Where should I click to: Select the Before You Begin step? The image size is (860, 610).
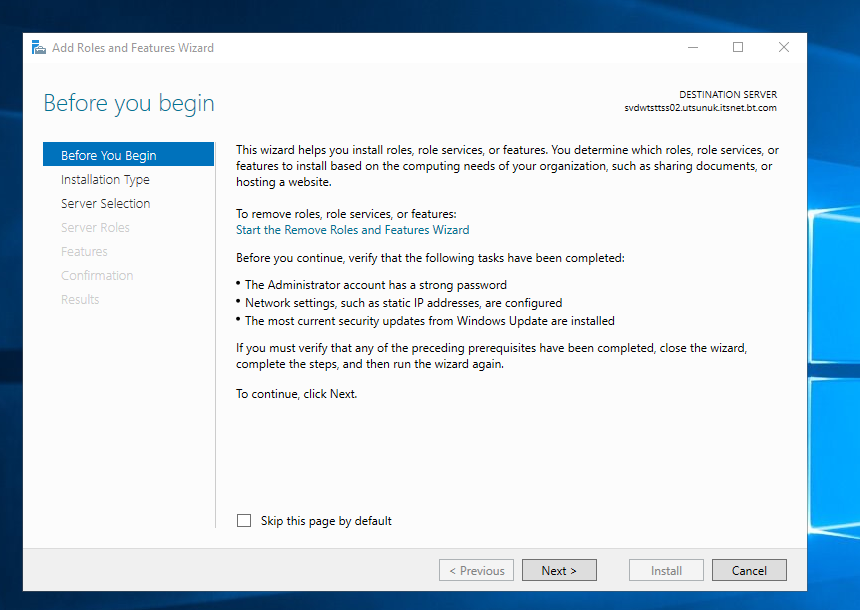pyautogui.click(x=128, y=155)
